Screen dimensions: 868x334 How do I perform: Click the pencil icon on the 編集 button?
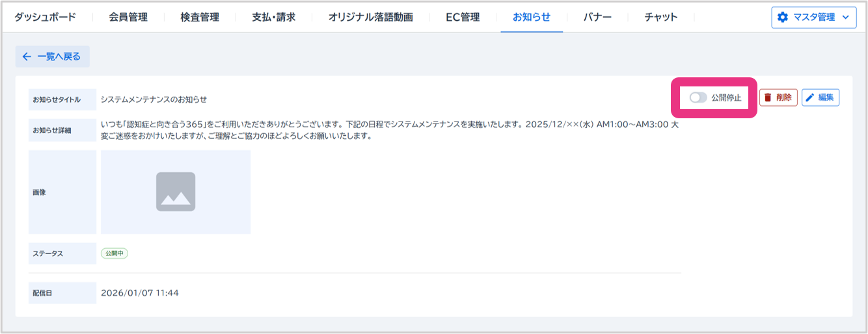tap(810, 97)
